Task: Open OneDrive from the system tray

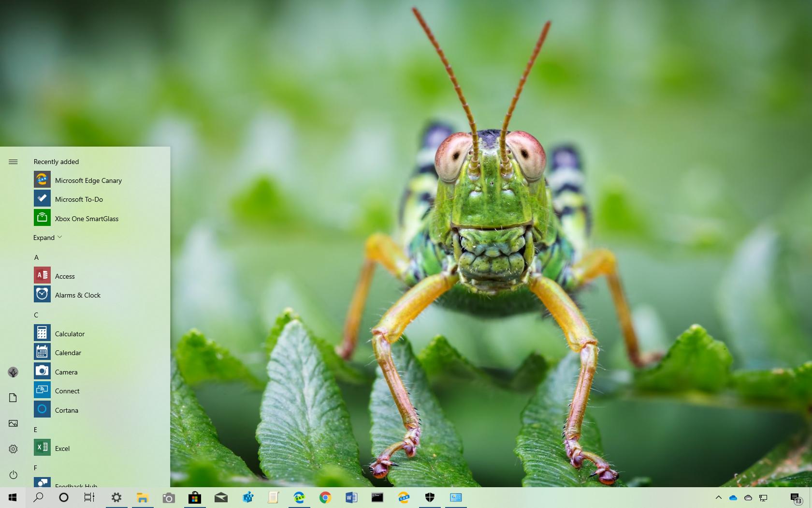Action: coord(734,497)
